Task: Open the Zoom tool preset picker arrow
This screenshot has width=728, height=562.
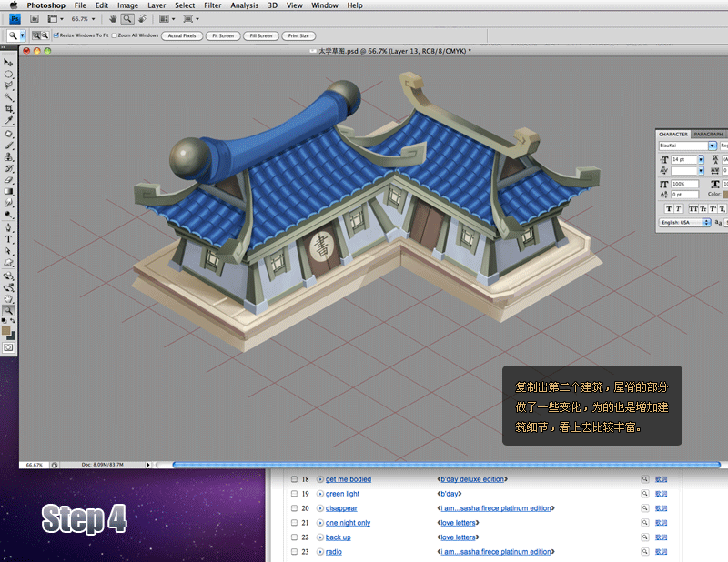Action: (x=22, y=35)
